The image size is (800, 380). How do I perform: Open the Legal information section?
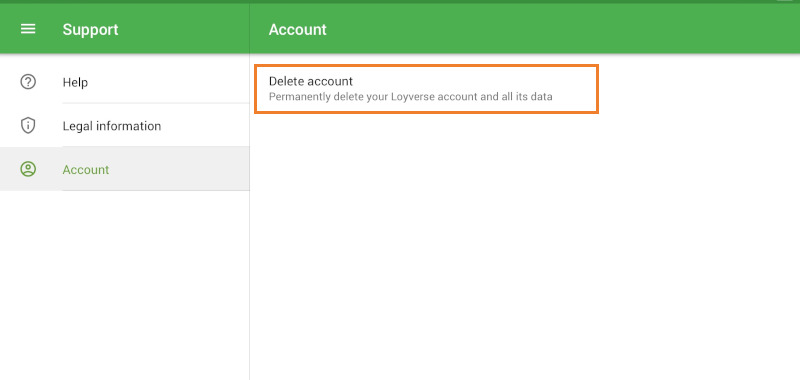(x=124, y=125)
